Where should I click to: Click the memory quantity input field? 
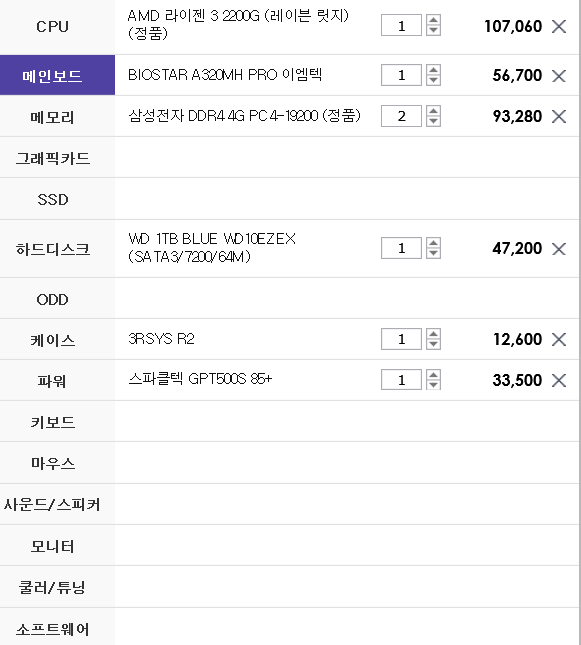tap(401, 116)
